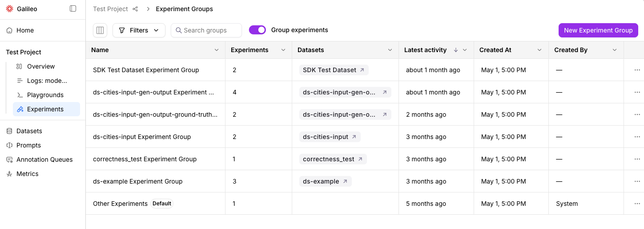Viewport: 644px width, 229px height.
Task: Click the sort arrow in Latest activity header
Action: (x=456, y=50)
